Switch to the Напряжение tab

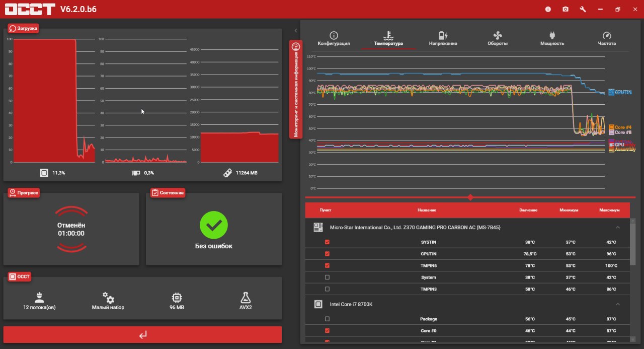click(443, 39)
